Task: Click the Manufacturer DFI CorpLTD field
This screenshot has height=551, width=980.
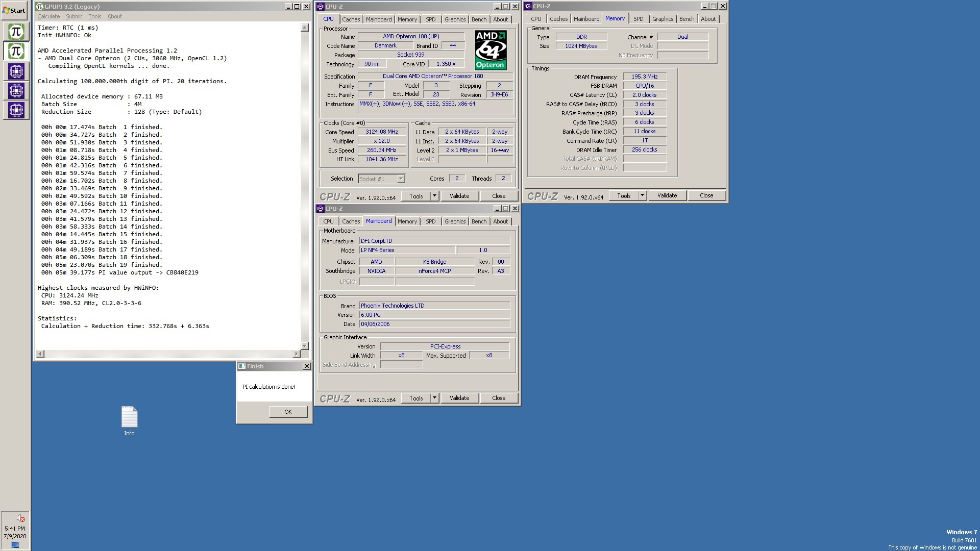Action: coord(434,241)
